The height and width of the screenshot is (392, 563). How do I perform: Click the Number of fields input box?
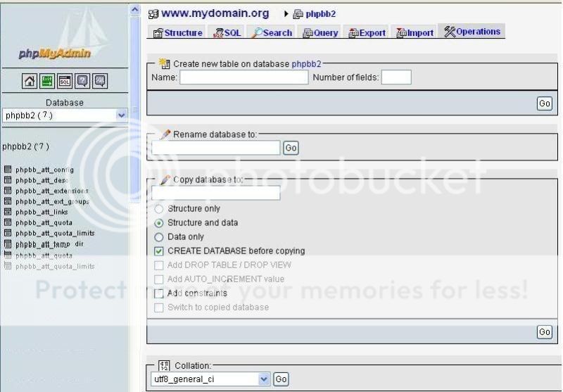coord(396,77)
